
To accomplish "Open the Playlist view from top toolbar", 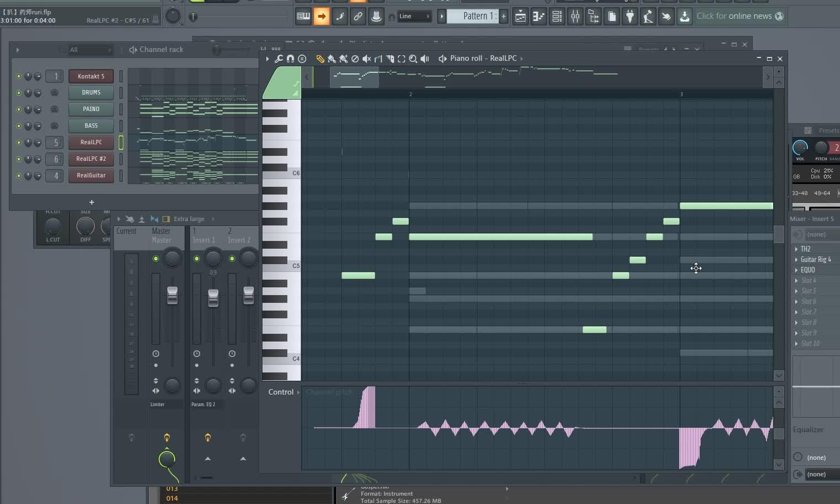I will pyautogui.click(x=521, y=17).
